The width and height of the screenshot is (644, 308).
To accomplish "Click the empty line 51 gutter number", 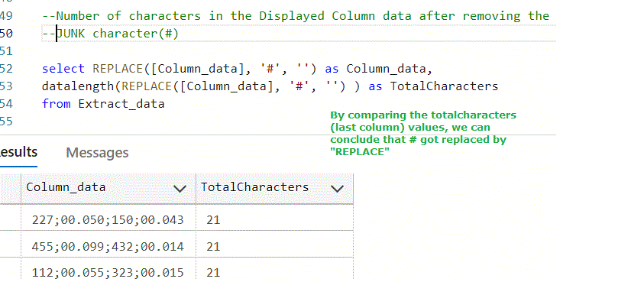I will pos(7,51).
